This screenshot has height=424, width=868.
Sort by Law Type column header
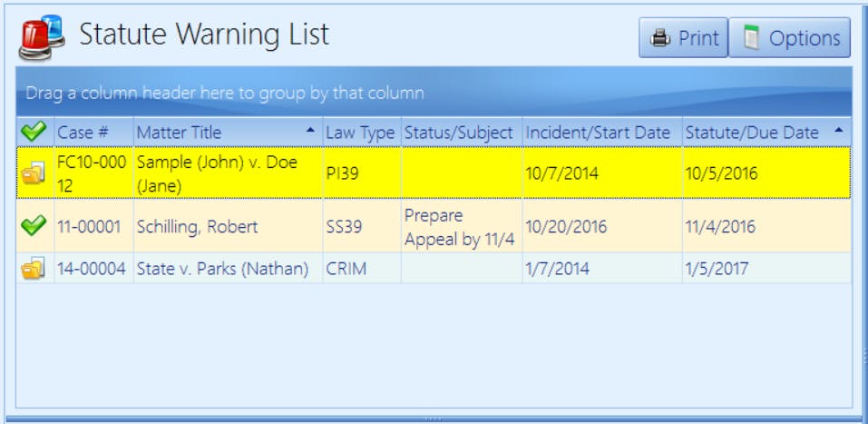point(359,133)
